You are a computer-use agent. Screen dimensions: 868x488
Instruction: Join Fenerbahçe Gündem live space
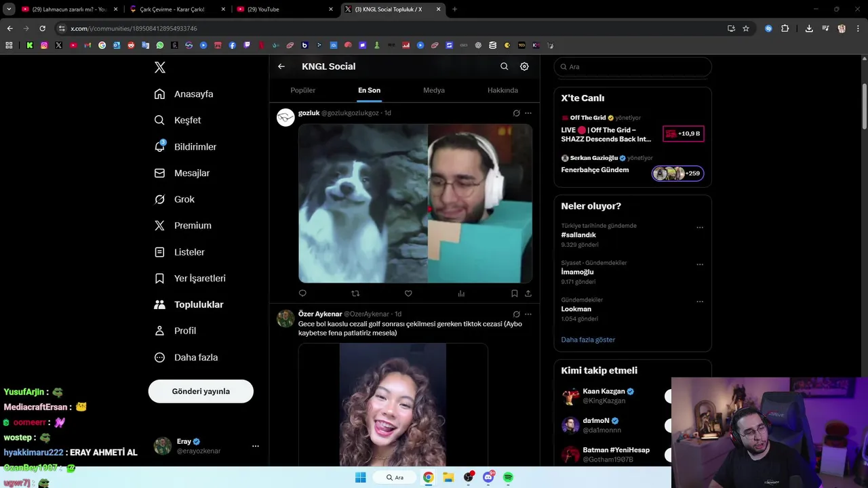click(632, 167)
